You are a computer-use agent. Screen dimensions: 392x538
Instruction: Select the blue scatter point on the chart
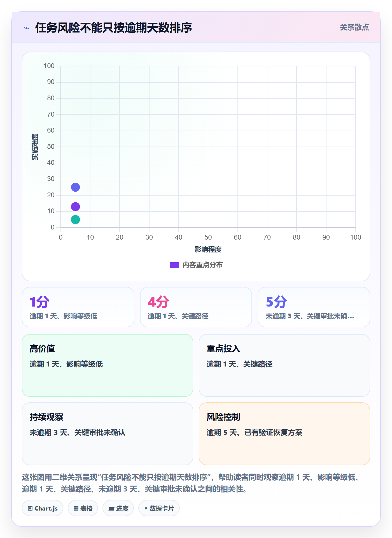75,187
